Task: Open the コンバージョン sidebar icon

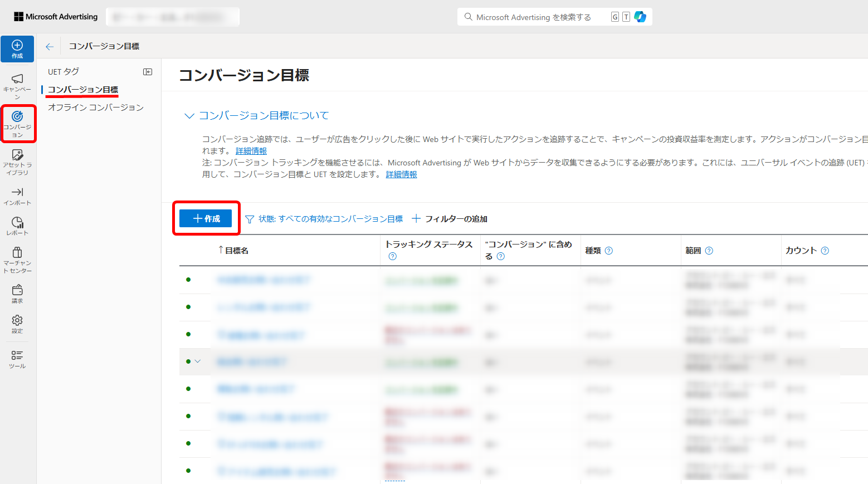Action: click(17, 124)
